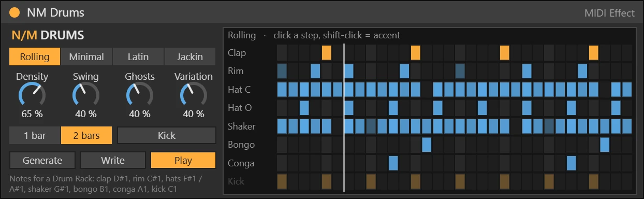Set pattern length to 1 bar
644x199 pixels.
[x=35, y=136]
